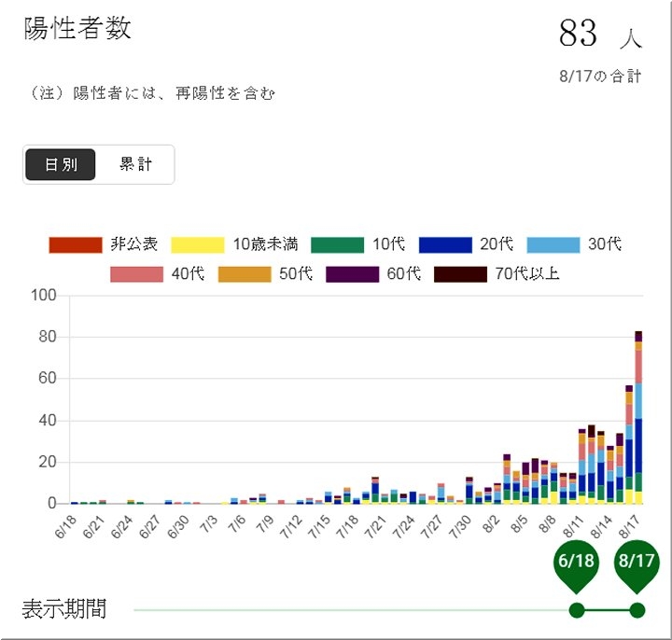672x640 pixels.
Task: Switch to the 累計 cumulative view
Action: [135, 165]
